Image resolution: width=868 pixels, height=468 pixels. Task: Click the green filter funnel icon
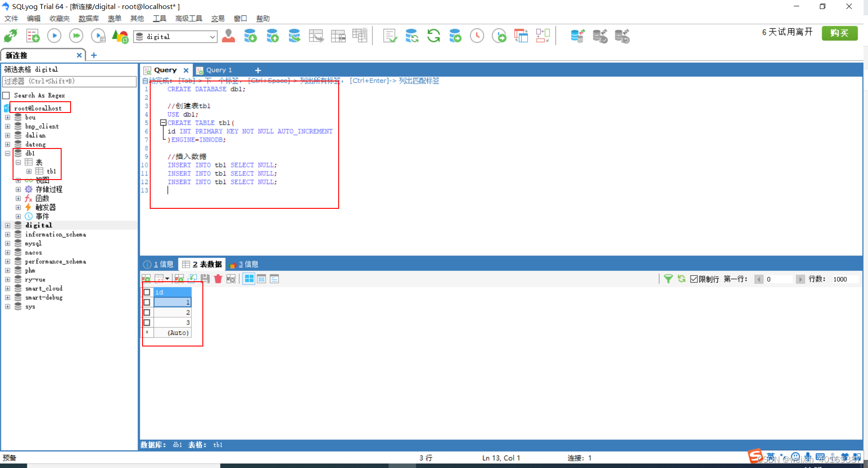click(668, 279)
